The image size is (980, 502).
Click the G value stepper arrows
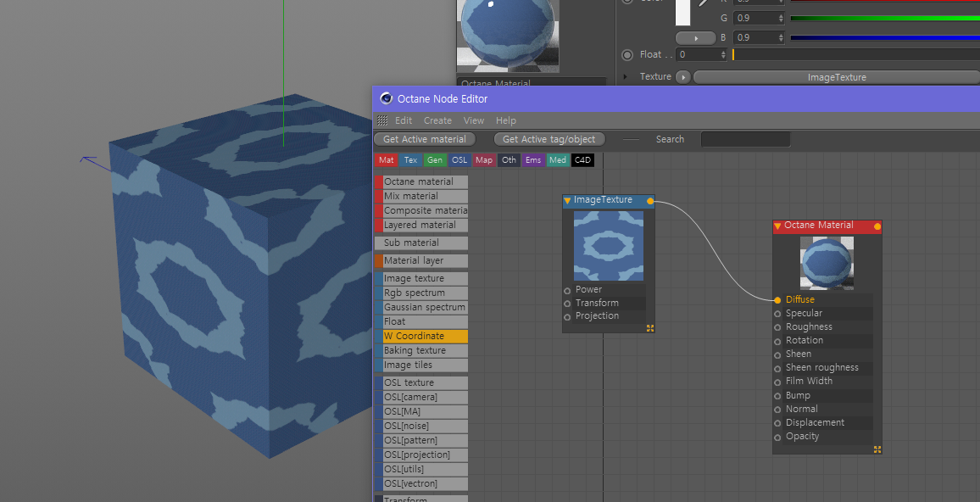point(781,18)
